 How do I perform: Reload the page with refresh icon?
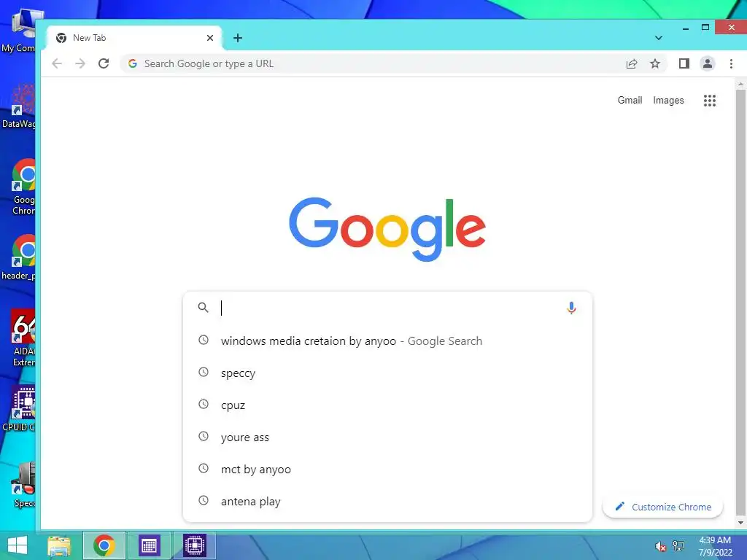(x=104, y=63)
